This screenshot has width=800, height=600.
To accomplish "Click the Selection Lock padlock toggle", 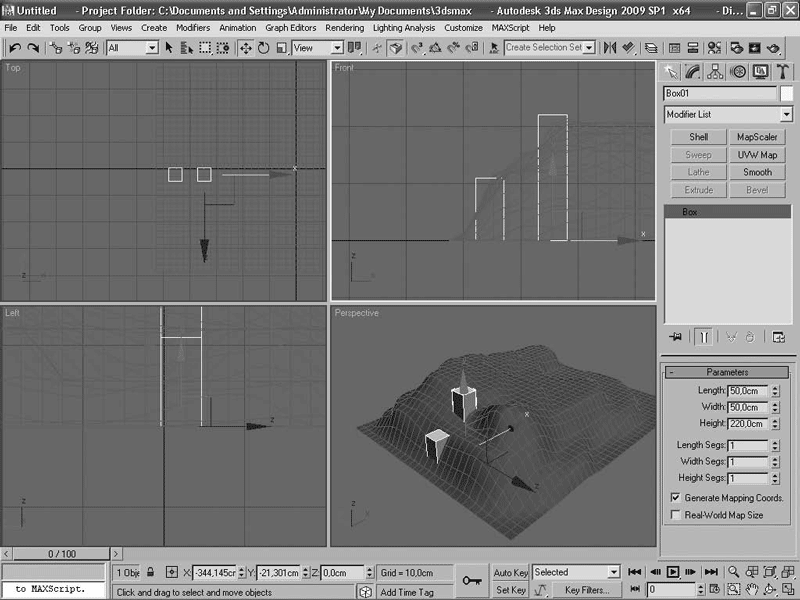I will (x=151, y=573).
